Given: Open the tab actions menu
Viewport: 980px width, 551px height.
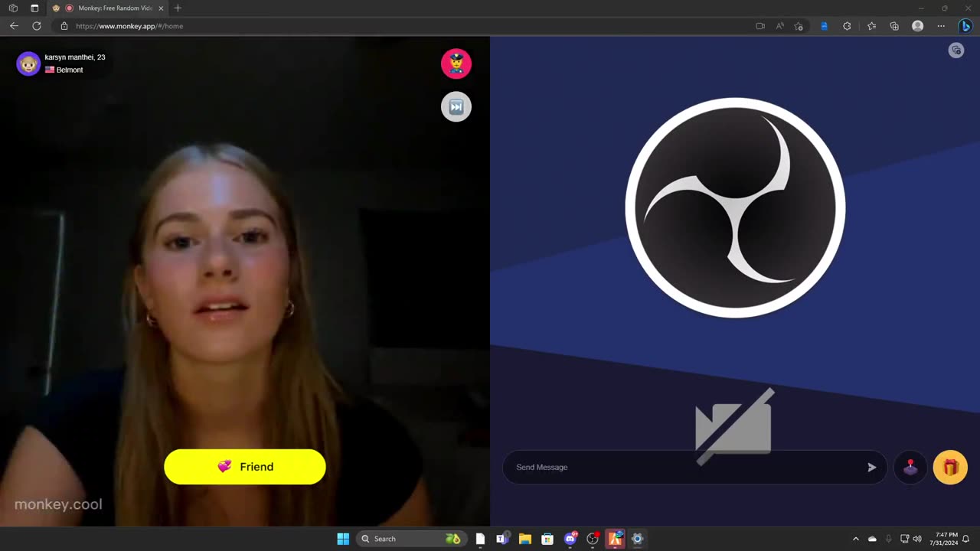Looking at the screenshot, I should pyautogui.click(x=13, y=8).
